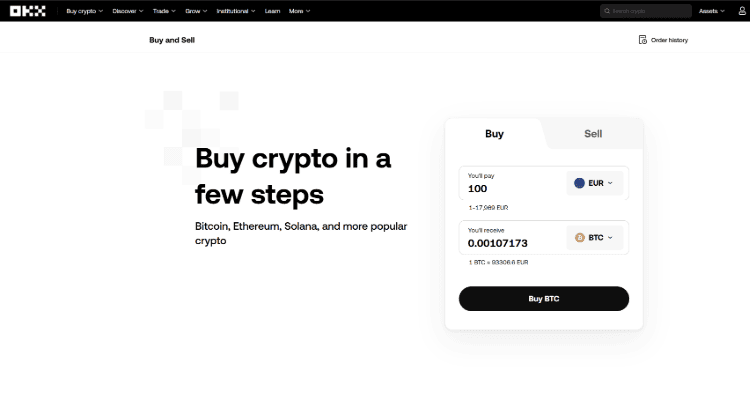
Task: Expand the Buy crypto menu
Action: click(85, 11)
